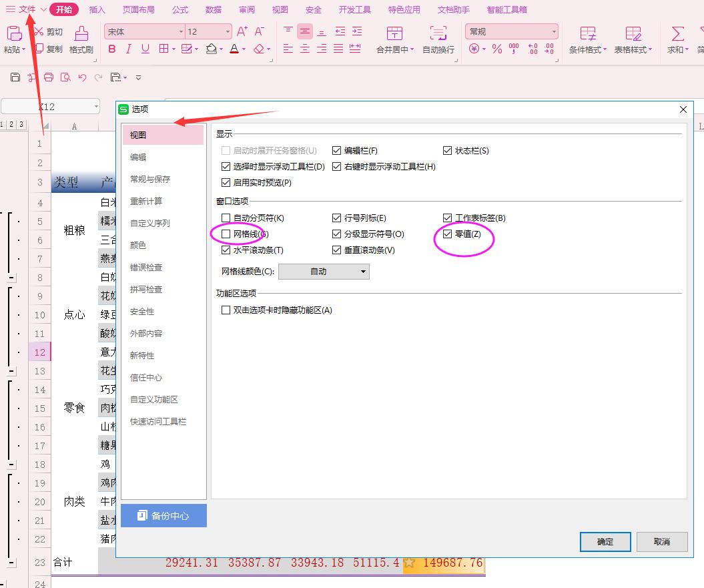Click the Merge and Center icon
This screenshot has height=588, width=704.
[394, 33]
